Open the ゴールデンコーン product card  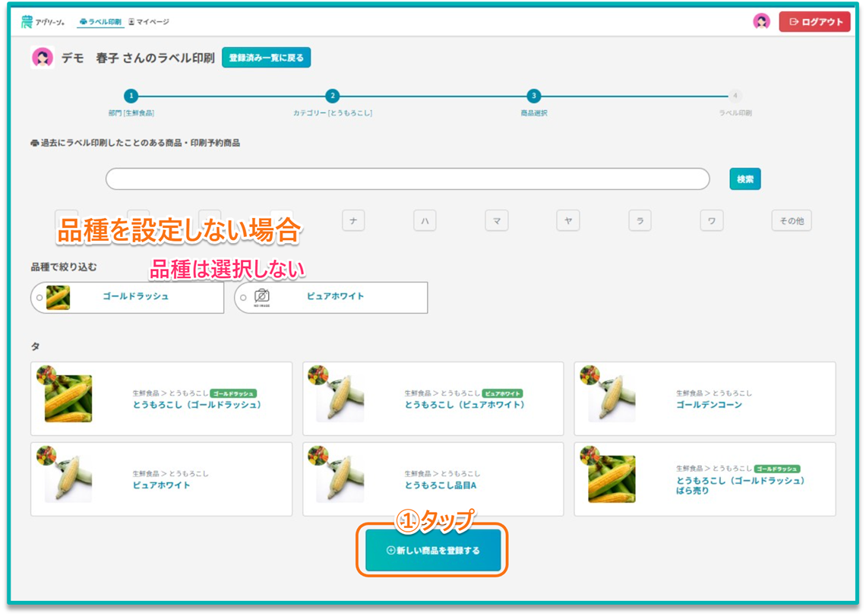704,399
